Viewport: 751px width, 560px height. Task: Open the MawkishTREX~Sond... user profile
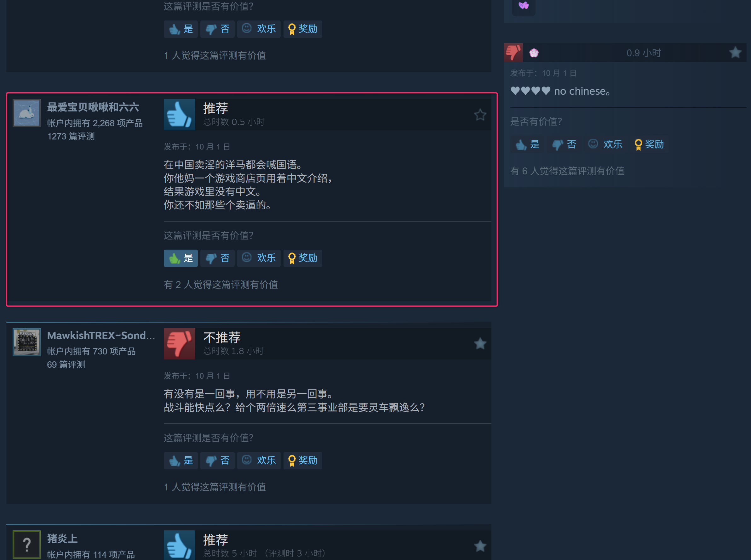101,336
